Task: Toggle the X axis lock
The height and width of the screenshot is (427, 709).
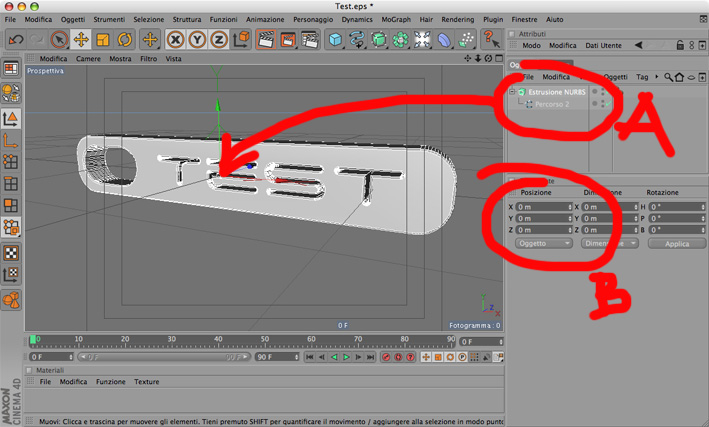Action: pos(175,40)
